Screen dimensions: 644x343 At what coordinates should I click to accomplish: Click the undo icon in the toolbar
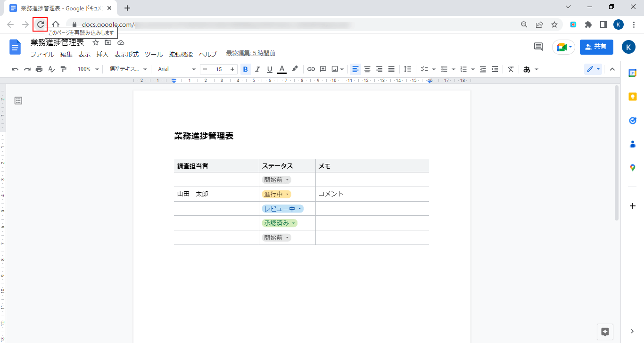click(15, 69)
